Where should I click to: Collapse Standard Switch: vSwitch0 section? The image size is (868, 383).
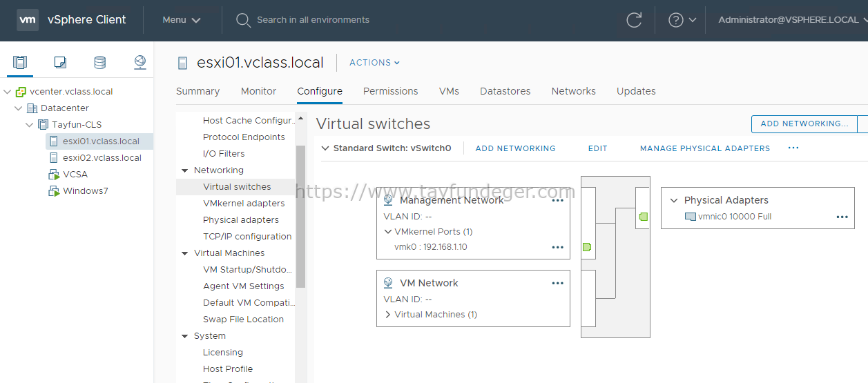(325, 148)
